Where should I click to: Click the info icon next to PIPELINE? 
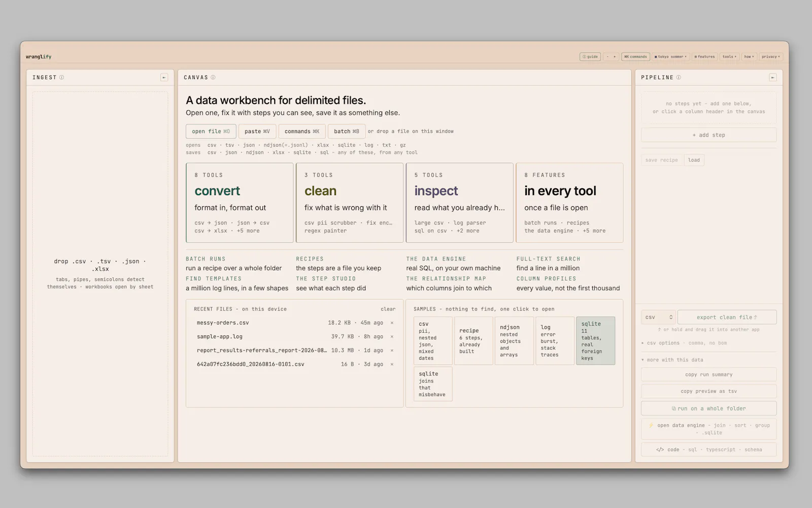click(679, 78)
